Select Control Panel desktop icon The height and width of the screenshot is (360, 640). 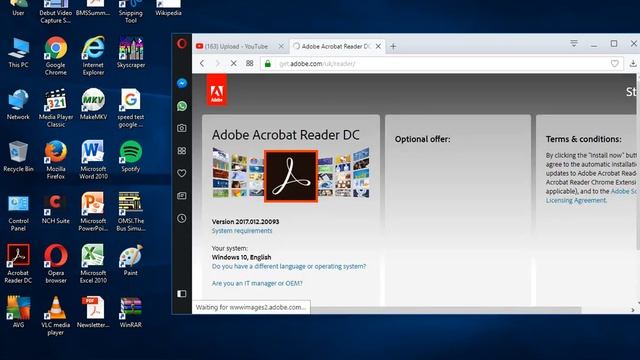(18, 212)
